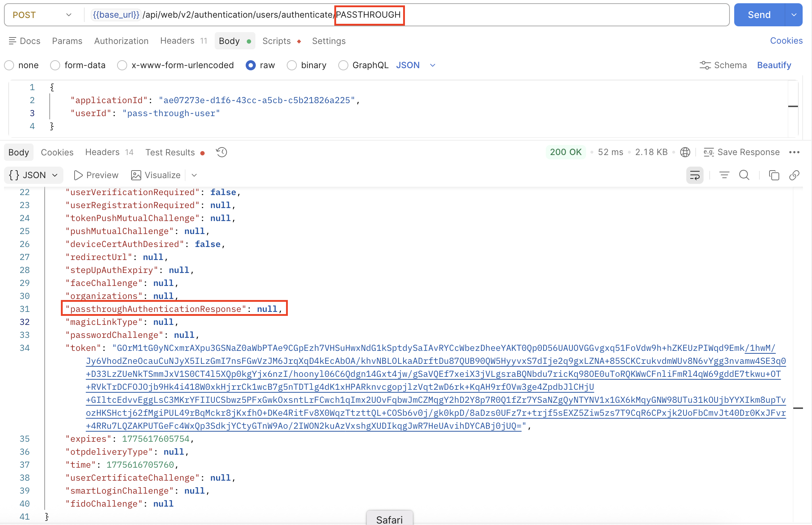Open the response history clock icon

222,152
